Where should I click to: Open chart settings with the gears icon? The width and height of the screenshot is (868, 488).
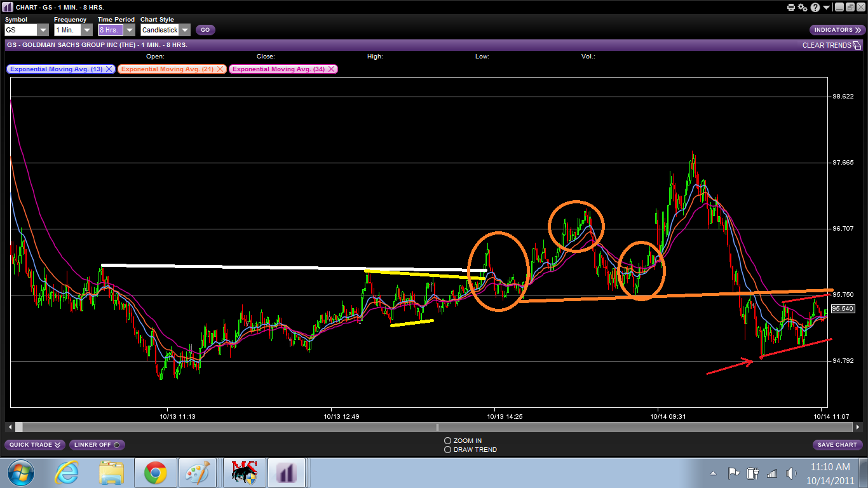803,7
